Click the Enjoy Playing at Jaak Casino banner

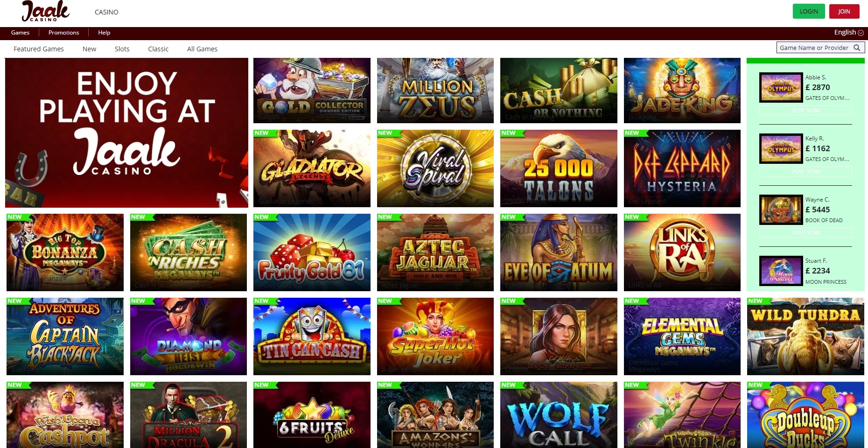pos(126,133)
